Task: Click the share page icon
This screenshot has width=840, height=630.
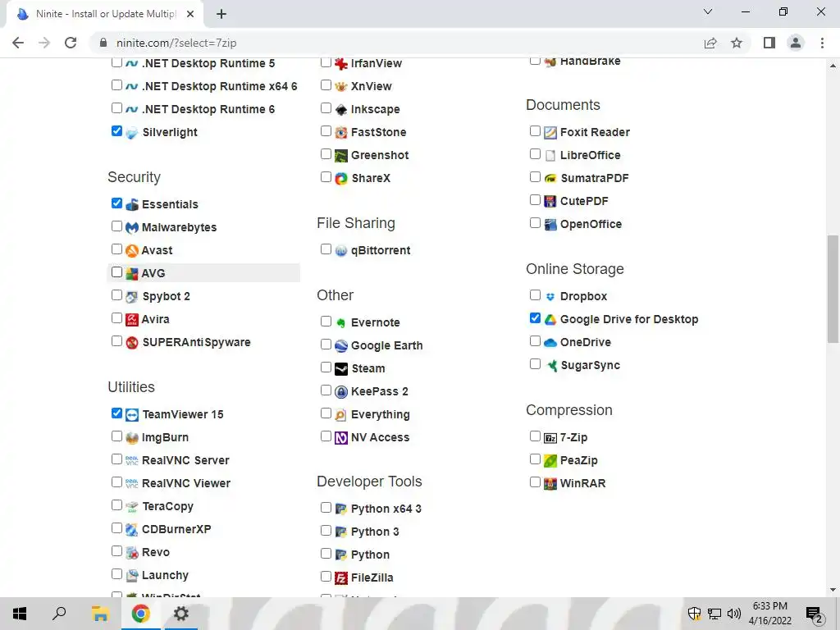Action: 710,43
